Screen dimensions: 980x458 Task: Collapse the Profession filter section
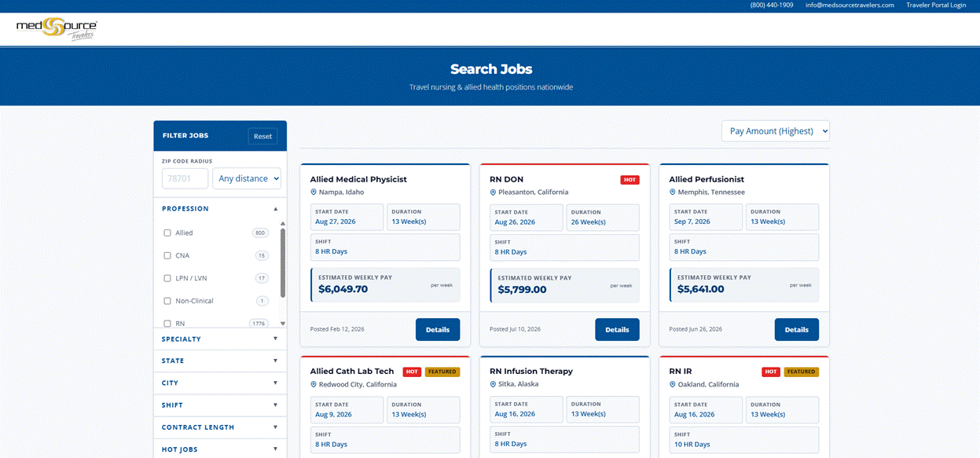(x=220, y=209)
